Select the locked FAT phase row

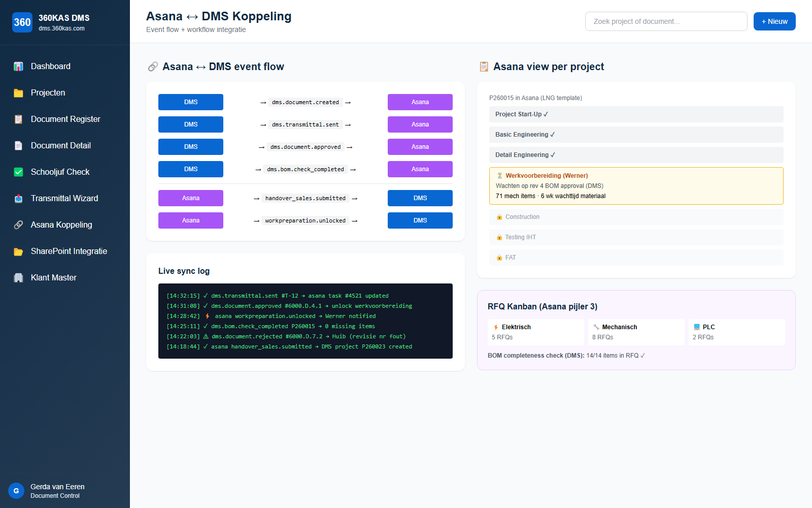[636, 258]
